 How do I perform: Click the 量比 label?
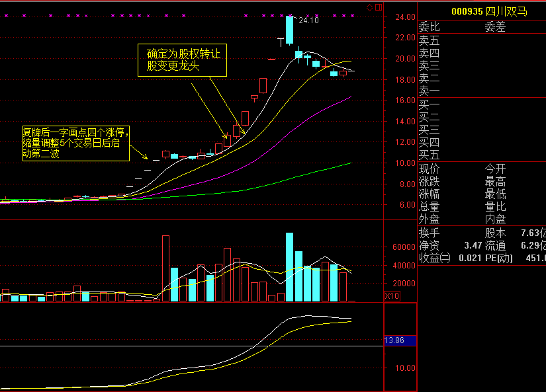pyautogui.click(x=495, y=207)
